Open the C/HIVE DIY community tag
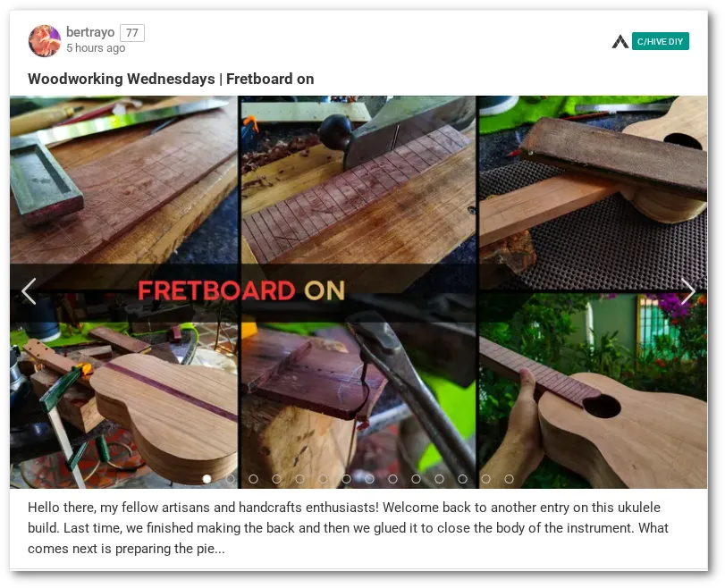 [x=661, y=42]
